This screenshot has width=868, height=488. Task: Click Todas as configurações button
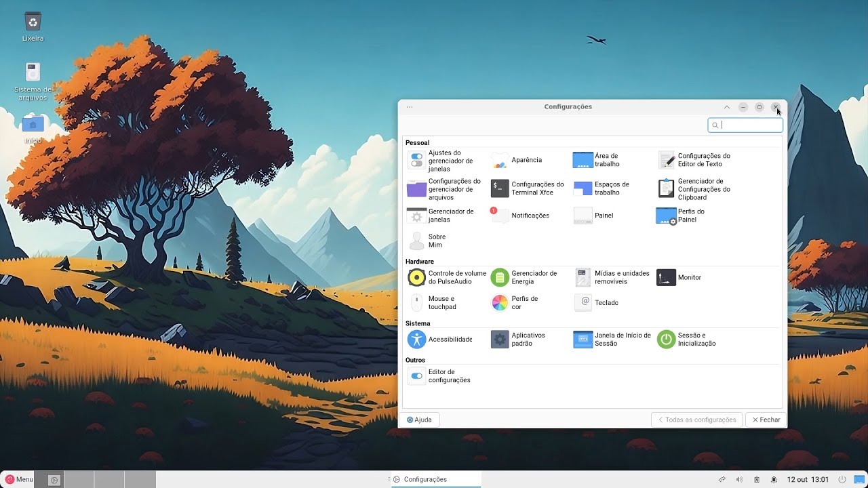pos(696,420)
